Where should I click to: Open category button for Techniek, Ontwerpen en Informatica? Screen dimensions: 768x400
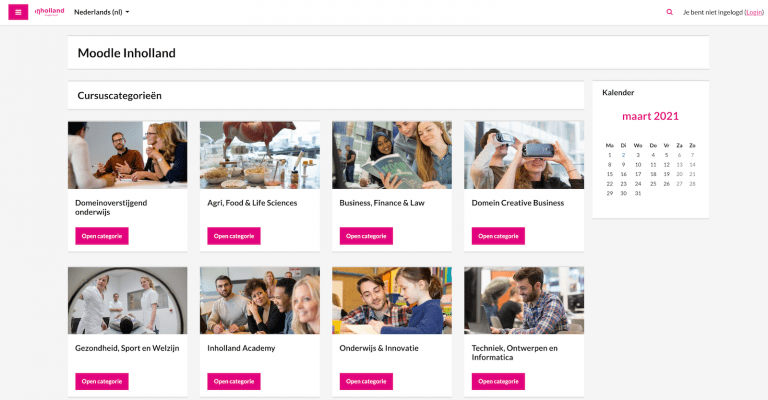click(x=498, y=381)
